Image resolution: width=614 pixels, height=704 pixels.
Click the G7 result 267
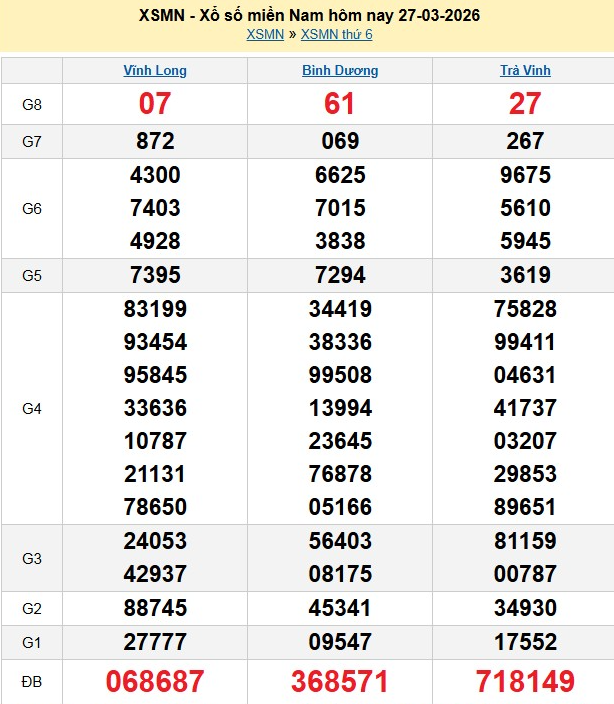(525, 142)
